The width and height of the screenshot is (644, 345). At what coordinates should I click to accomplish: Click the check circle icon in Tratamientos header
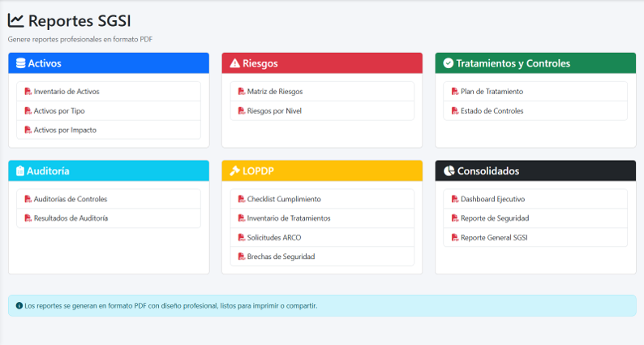(448, 63)
